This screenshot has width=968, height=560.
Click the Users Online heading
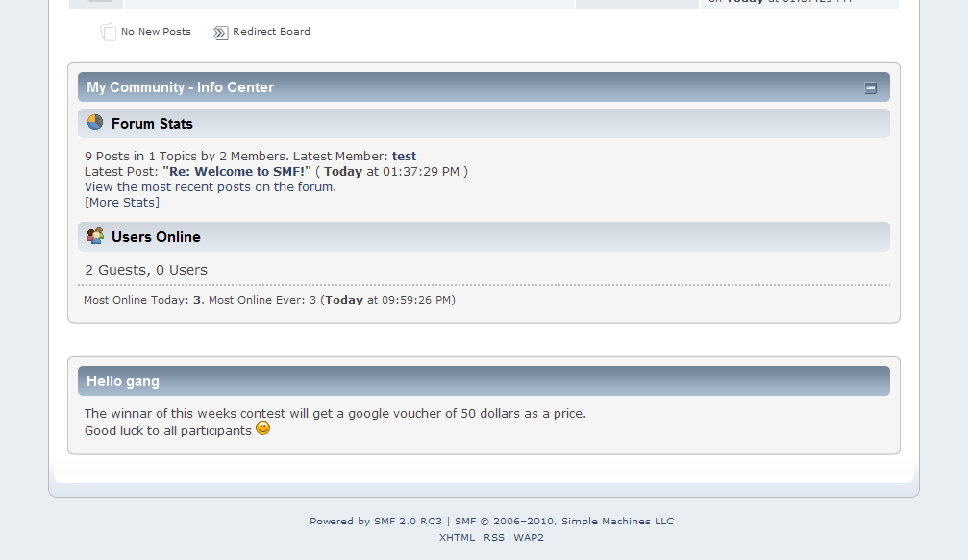pos(156,237)
